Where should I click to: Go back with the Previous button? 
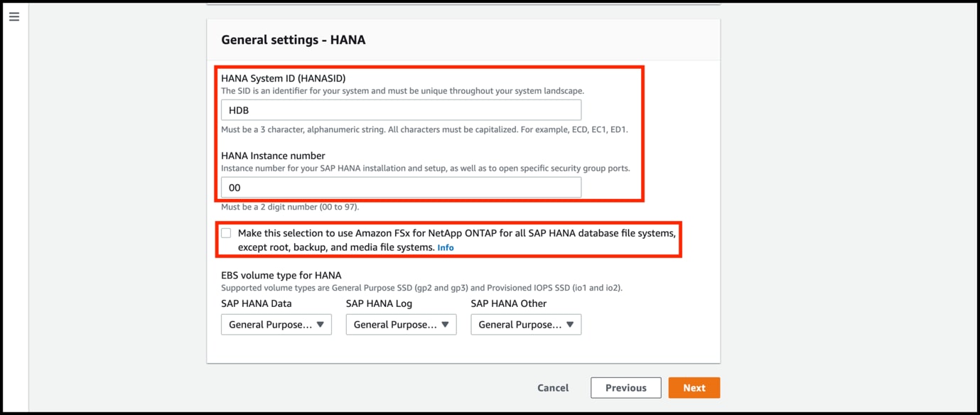click(x=625, y=388)
